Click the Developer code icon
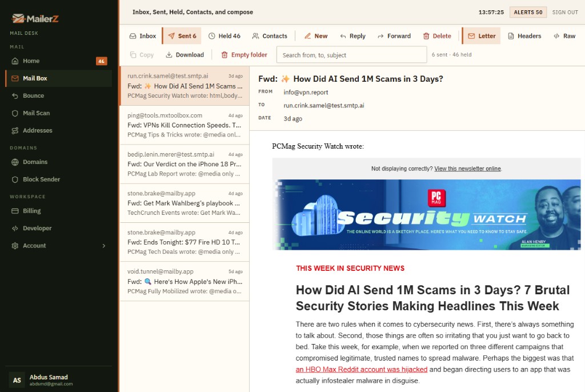The width and height of the screenshot is (585, 392). 15,229
